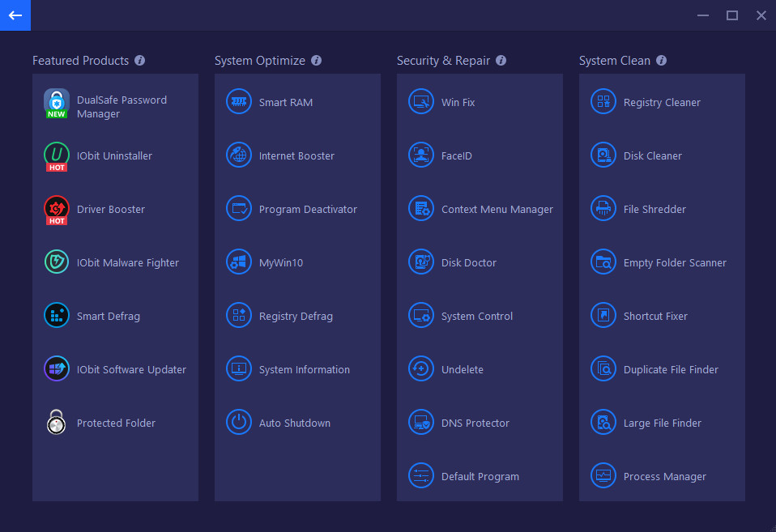776x532 pixels.
Task: Open Default Program icon
Action: 420,475
